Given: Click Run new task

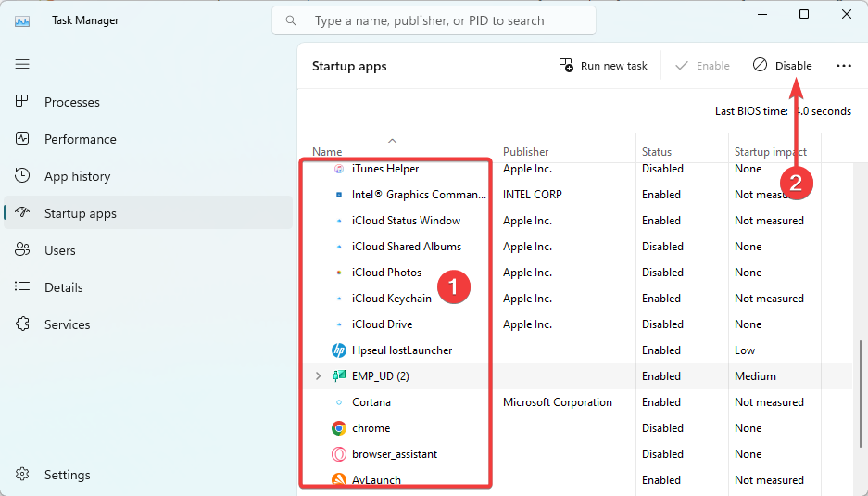Looking at the screenshot, I should point(603,66).
